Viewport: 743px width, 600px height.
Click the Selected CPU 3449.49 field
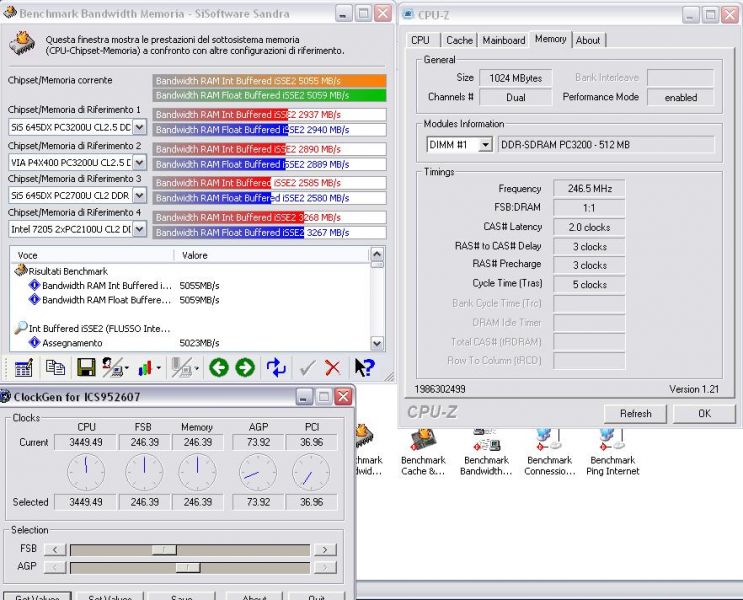point(85,502)
